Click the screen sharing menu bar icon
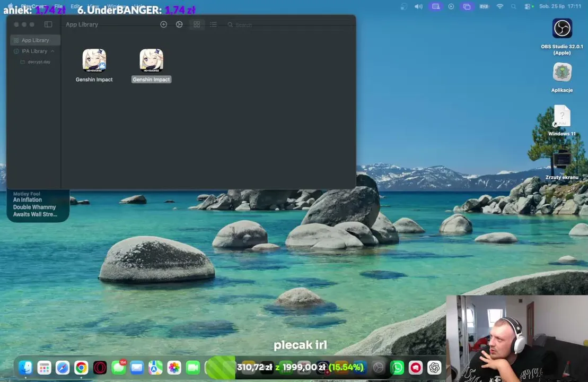 click(435, 6)
